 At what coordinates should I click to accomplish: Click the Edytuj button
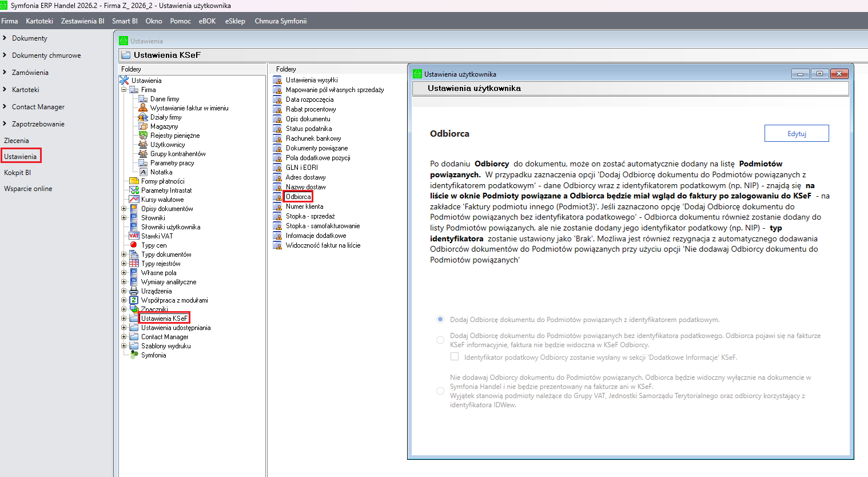796,133
